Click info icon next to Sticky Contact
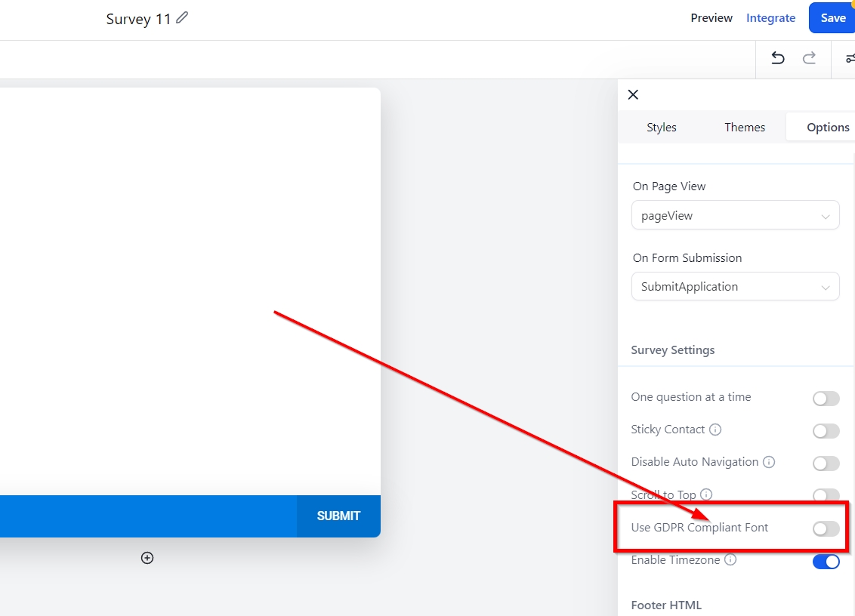The image size is (855, 616). click(x=715, y=430)
